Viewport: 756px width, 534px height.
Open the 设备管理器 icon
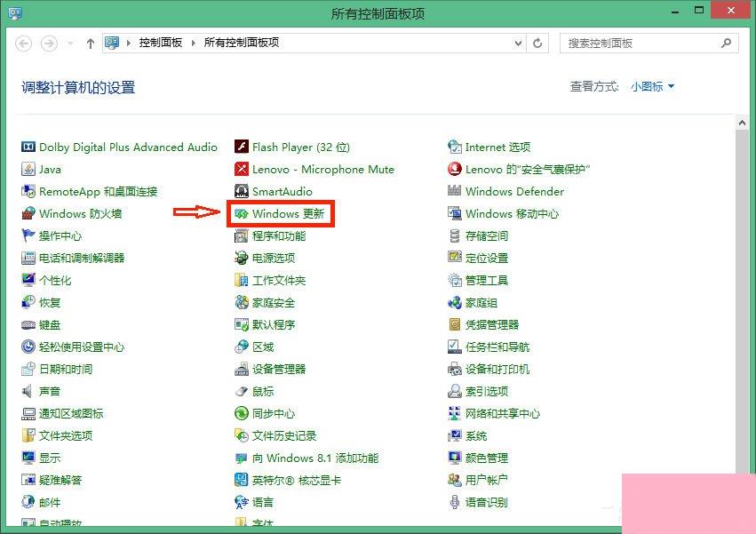tap(242, 369)
